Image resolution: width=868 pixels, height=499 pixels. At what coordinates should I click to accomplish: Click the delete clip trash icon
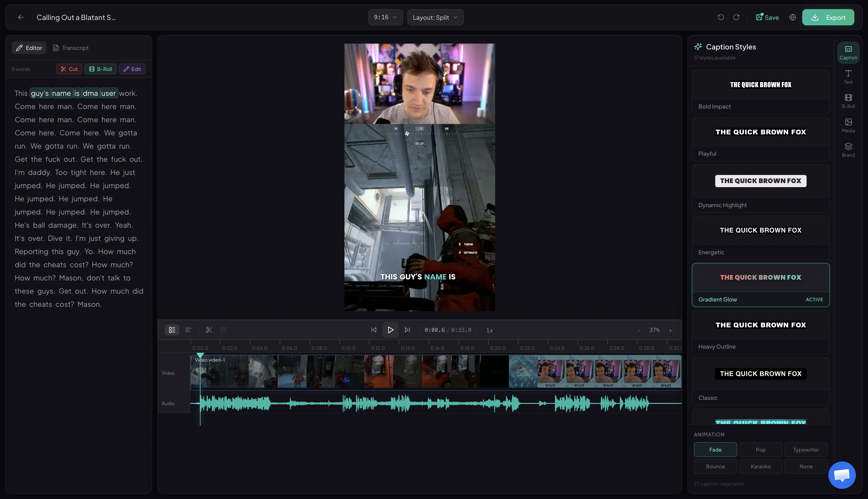[x=224, y=330]
